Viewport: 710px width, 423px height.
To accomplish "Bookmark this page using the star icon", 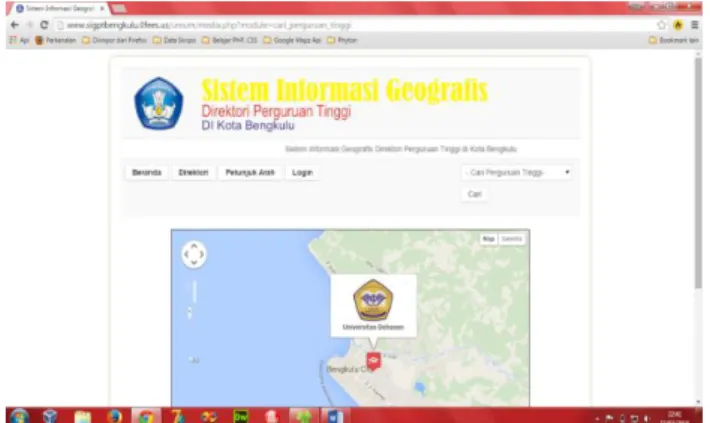I will point(662,25).
